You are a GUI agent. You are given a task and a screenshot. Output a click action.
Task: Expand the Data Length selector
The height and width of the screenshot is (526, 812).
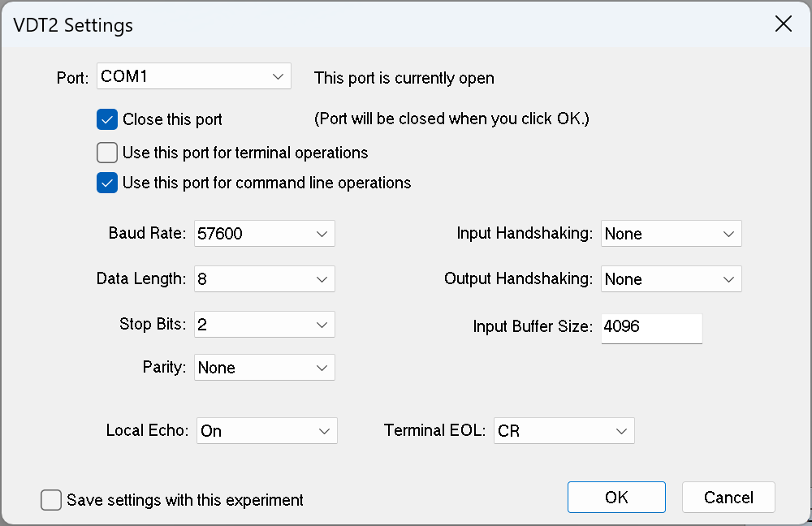264,278
